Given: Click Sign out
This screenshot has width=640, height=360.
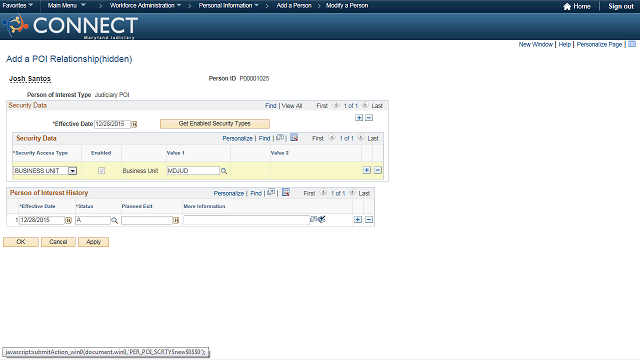Looking at the screenshot, I should pos(621,6).
